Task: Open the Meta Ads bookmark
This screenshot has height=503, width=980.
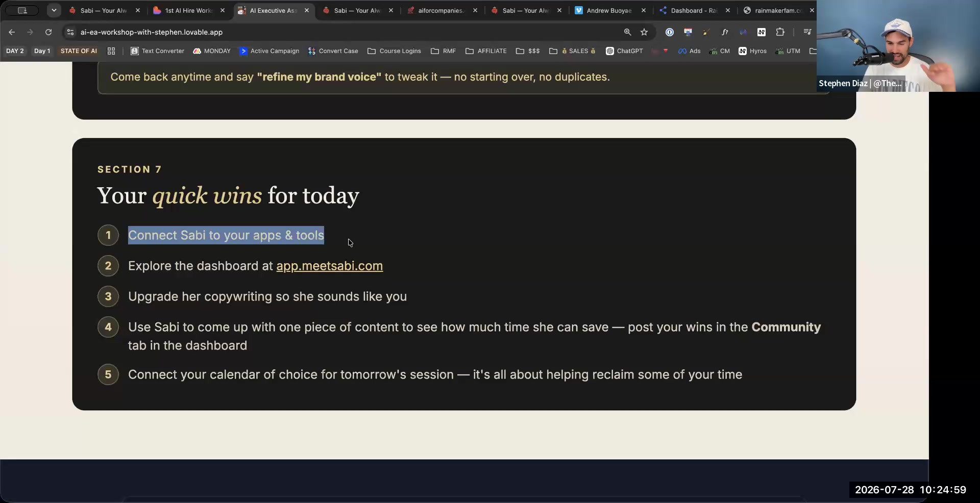Action: tap(689, 51)
